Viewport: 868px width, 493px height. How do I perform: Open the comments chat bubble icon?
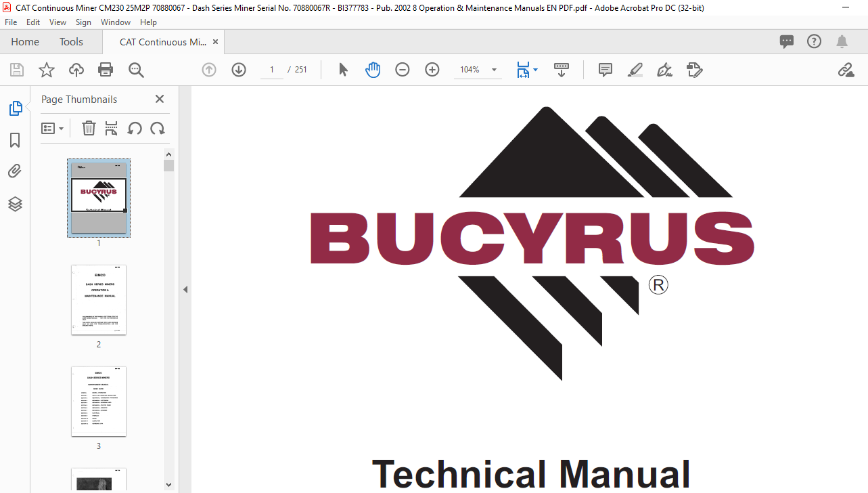(x=787, y=41)
